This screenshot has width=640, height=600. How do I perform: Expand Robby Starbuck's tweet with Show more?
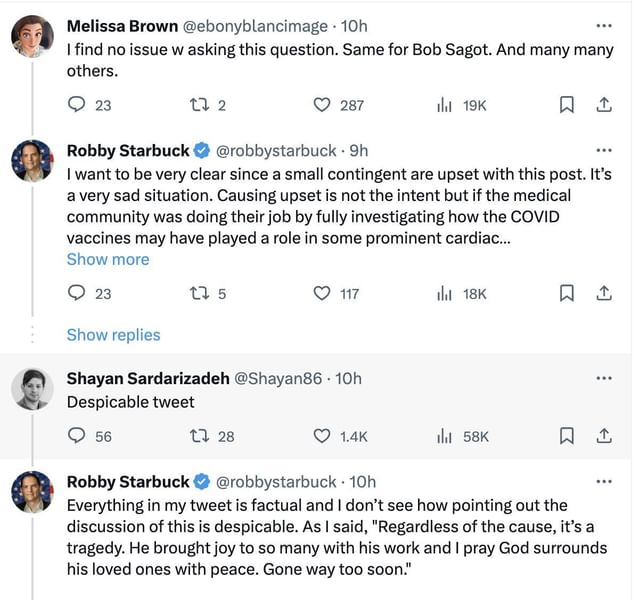click(x=107, y=259)
